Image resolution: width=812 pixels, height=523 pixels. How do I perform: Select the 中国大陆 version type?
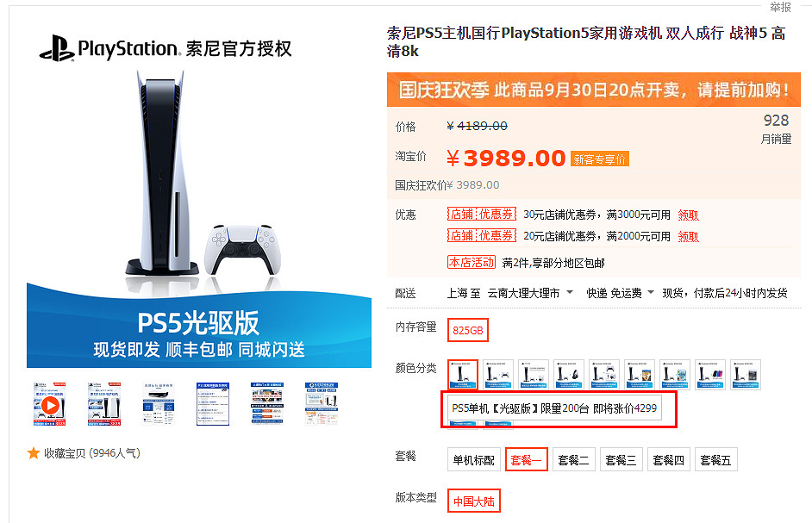(x=474, y=501)
